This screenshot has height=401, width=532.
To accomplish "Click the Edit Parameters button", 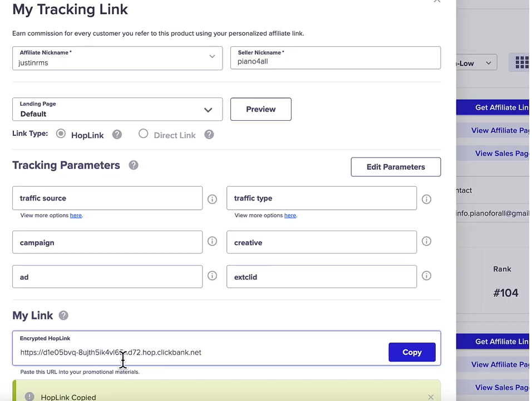I will tap(396, 167).
